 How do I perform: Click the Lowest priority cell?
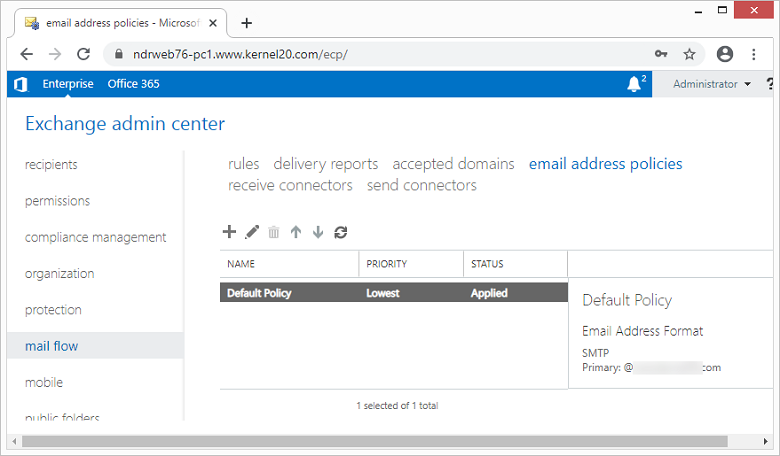[x=383, y=293]
